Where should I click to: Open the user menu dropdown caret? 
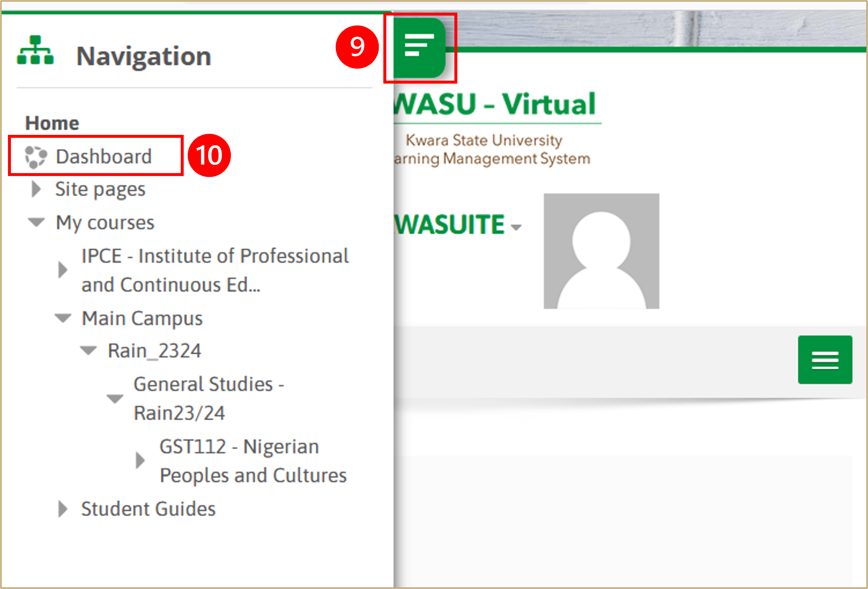516,227
